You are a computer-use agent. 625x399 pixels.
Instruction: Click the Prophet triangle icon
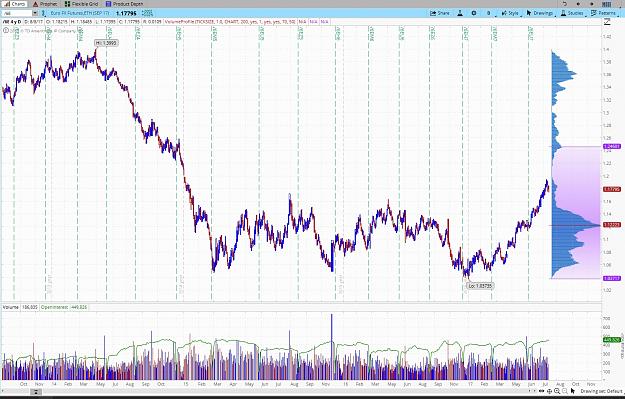[x=35, y=4]
